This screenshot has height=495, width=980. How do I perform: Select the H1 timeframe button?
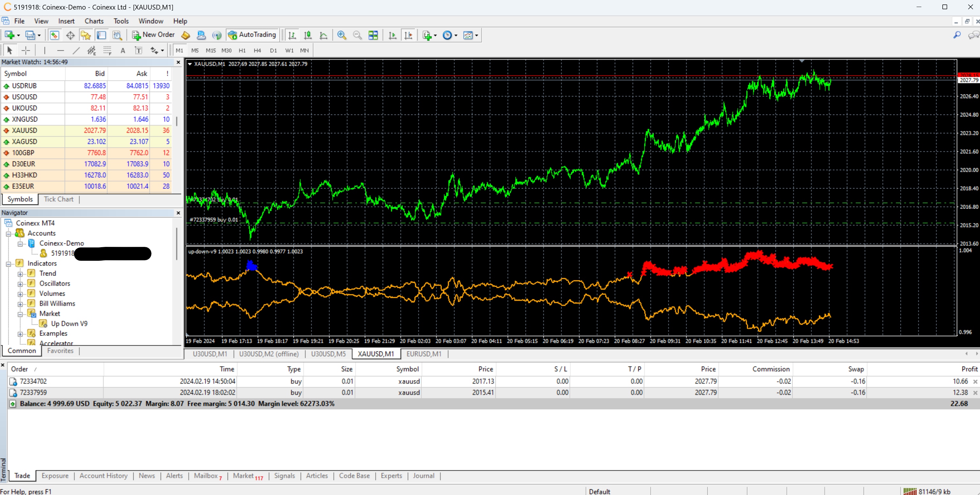(x=242, y=50)
